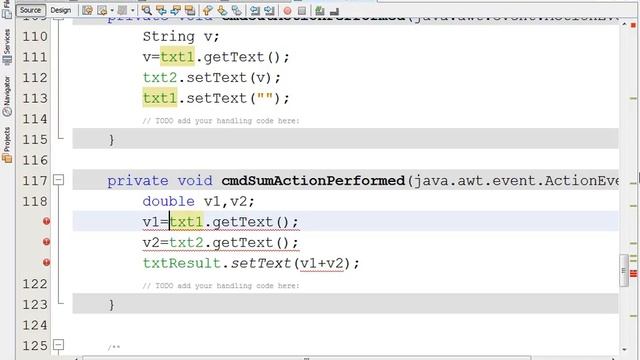
Task: Switch to the Design view
Action: (x=60, y=10)
